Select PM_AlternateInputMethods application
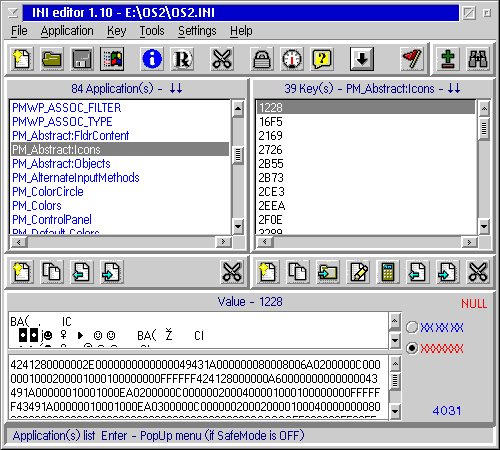This screenshot has width=500, height=450. tap(120, 178)
